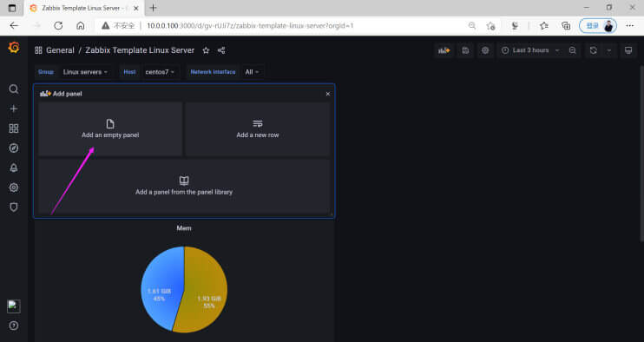Image resolution: width=644 pixels, height=342 pixels.
Task: Click the Grafana logo home icon
Action: pos(14,48)
